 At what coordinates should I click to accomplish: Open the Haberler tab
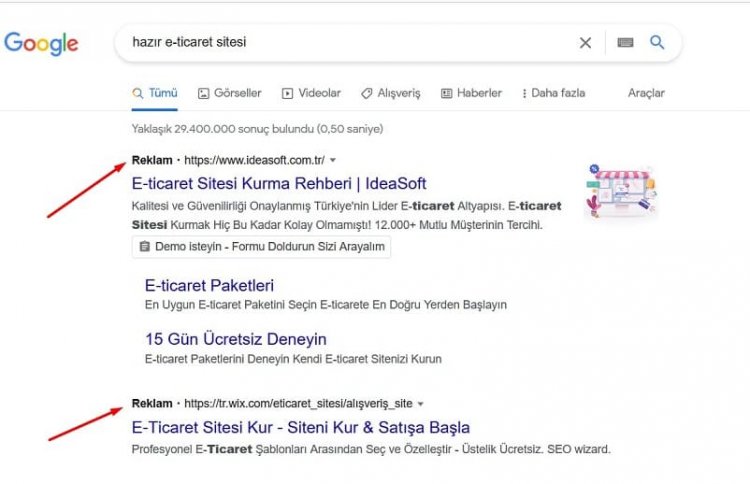[471, 93]
